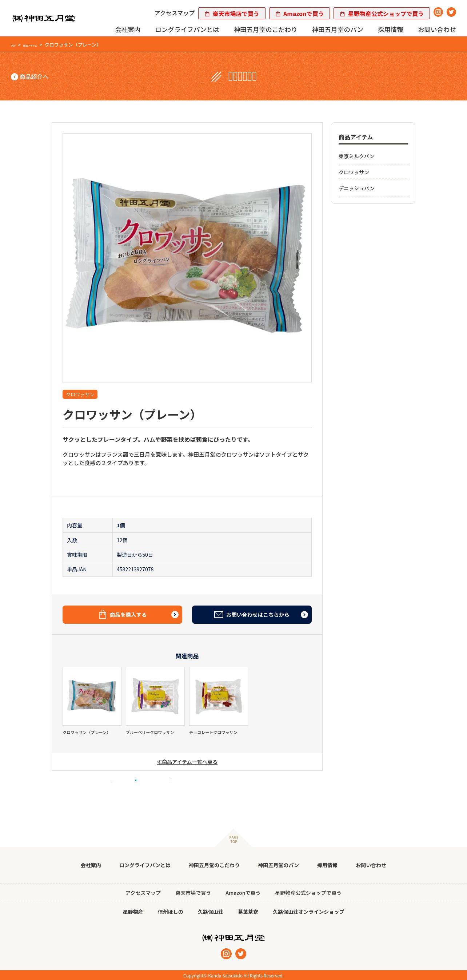
Task: Open the Instagram icon in the header
Action: [x=438, y=12]
